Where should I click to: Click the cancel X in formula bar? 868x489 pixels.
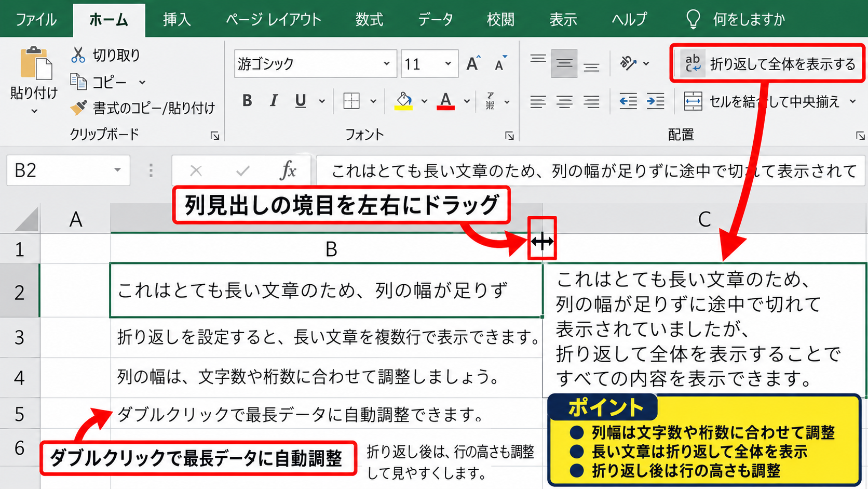click(x=196, y=170)
